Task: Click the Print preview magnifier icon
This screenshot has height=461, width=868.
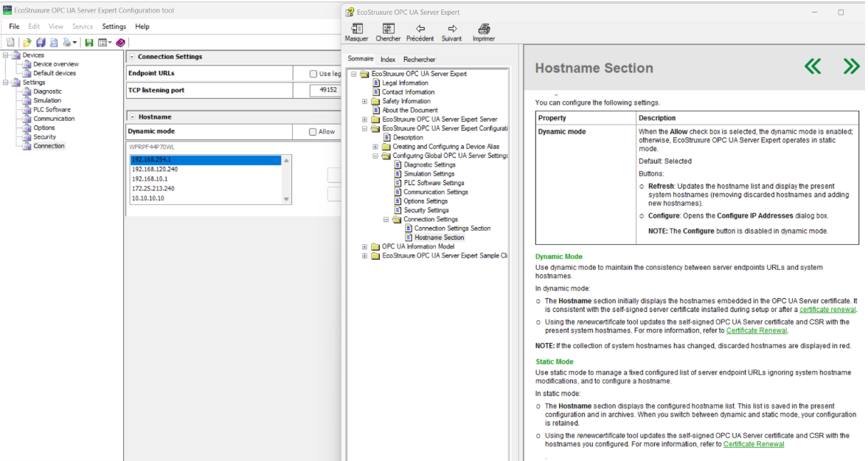Action: tap(54, 43)
